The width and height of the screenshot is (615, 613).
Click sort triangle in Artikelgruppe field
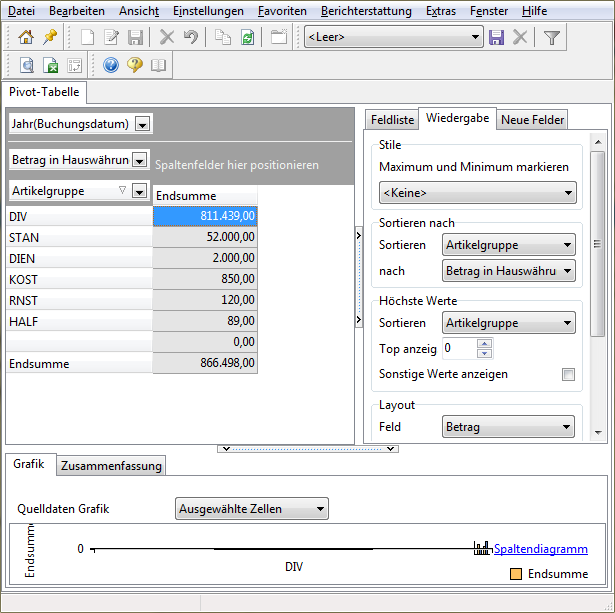[x=122, y=191]
